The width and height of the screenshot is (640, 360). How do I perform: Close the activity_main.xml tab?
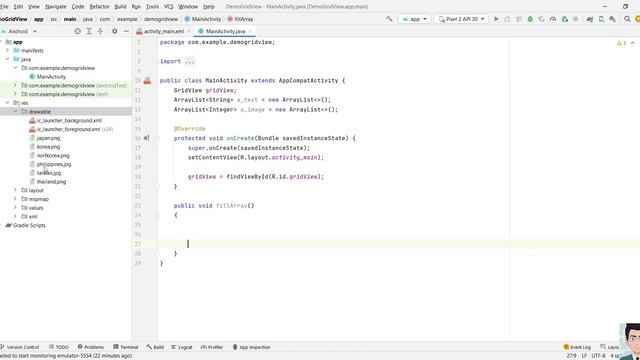[x=189, y=31]
